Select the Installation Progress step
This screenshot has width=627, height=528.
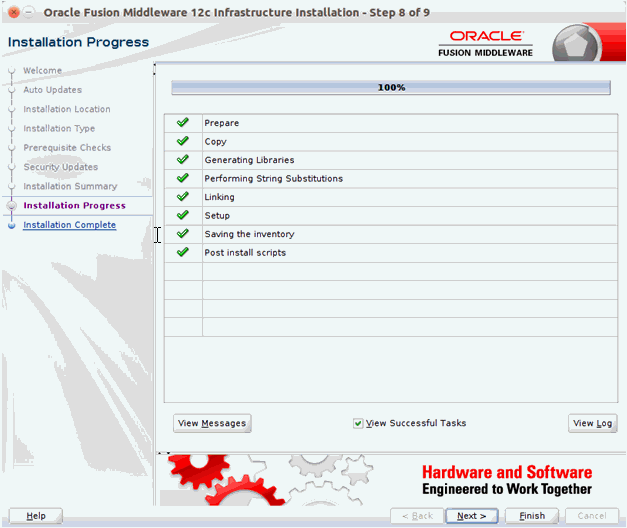click(x=74, y=206)
